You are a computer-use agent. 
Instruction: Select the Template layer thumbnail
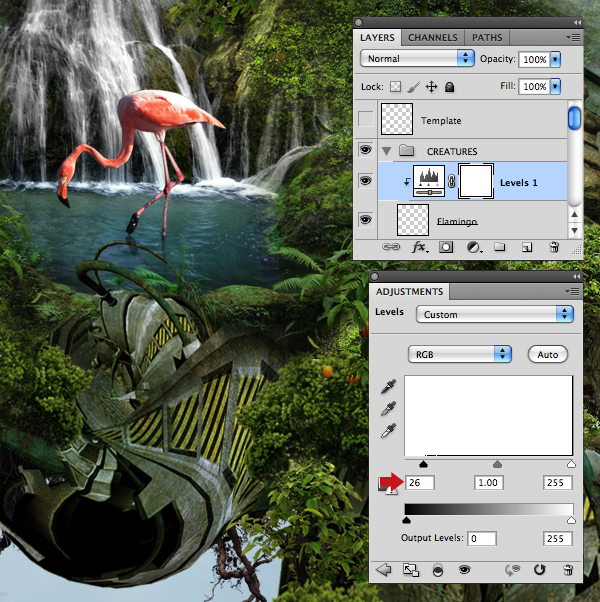[x=397, y=119]
